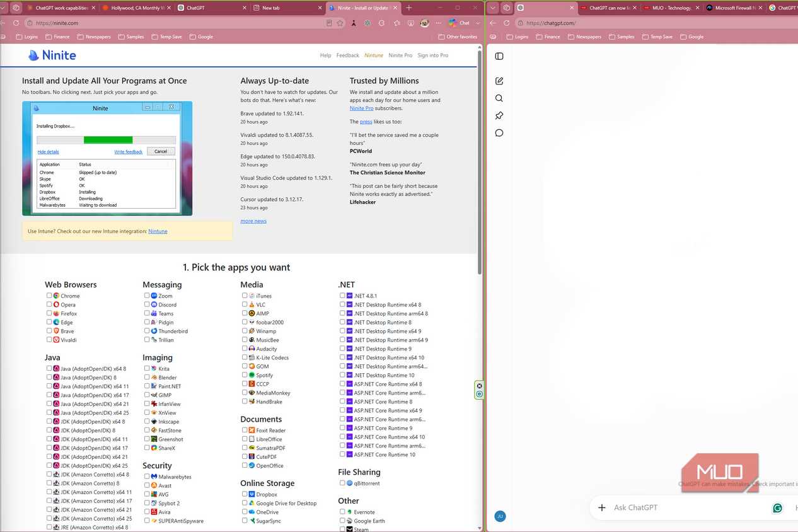Tick the LibreOffice checkbox
This screenshot has width=798, height=532.
[245, 439]
